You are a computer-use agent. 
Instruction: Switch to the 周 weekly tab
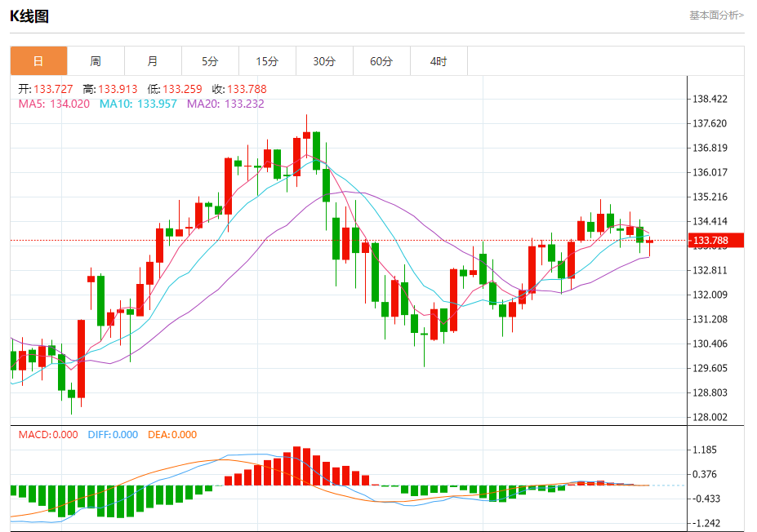96,60
